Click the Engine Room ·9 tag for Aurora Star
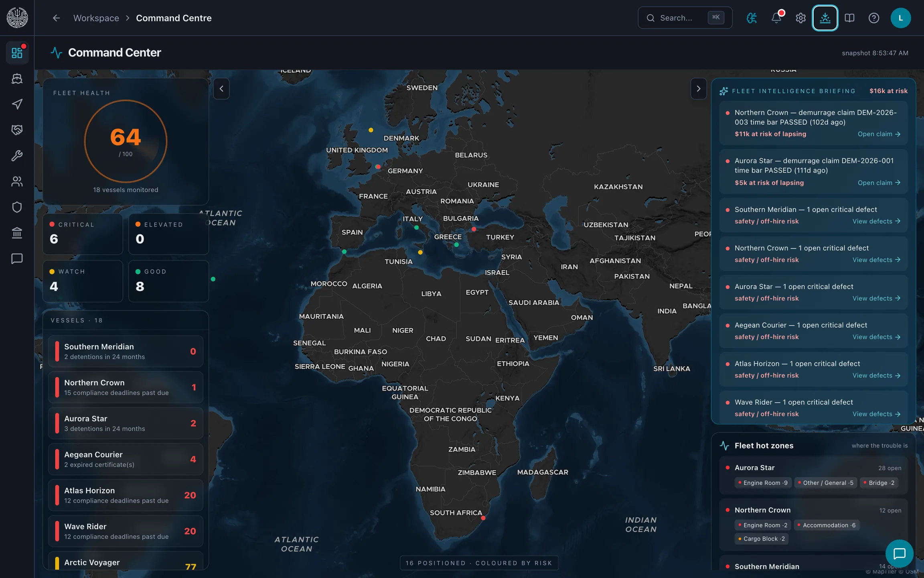 [x=763, y=483]
